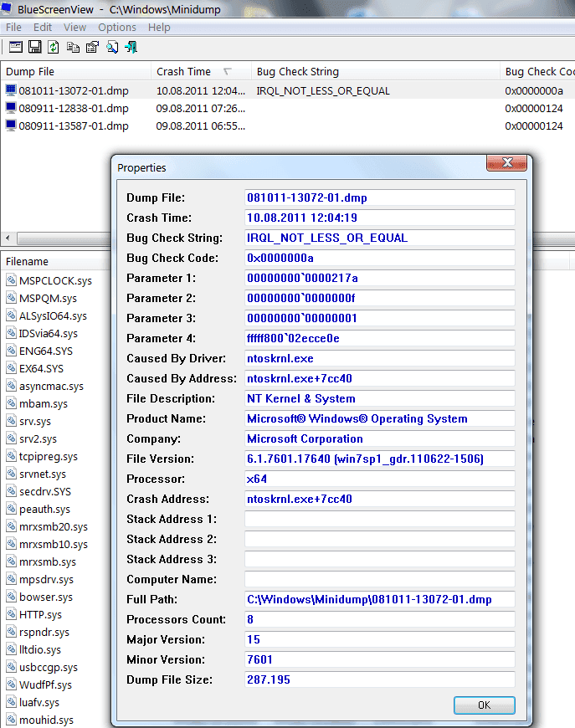
Task: Click the MSPCLOCK.sys file icon
Action: coord(11,280)
